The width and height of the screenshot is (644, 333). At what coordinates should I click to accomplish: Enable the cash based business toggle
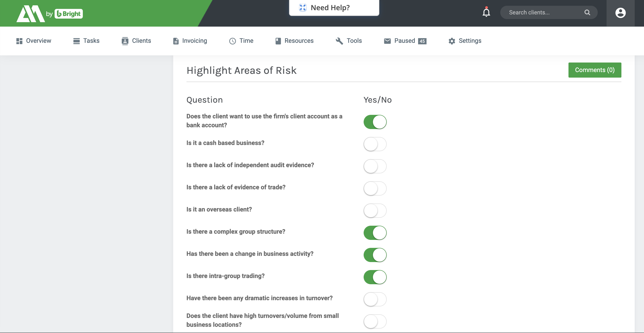375,144
